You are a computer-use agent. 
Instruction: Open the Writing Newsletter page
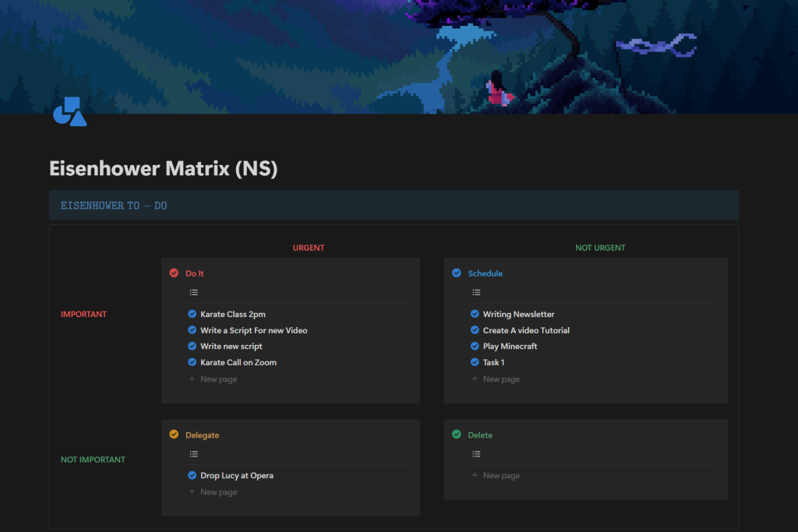coord(518,314)
